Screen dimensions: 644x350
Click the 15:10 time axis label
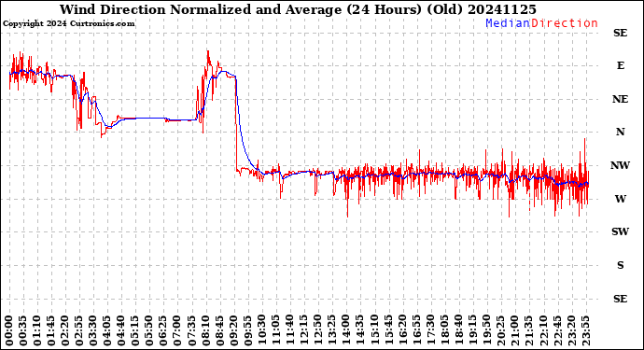(x=374, y=330)
